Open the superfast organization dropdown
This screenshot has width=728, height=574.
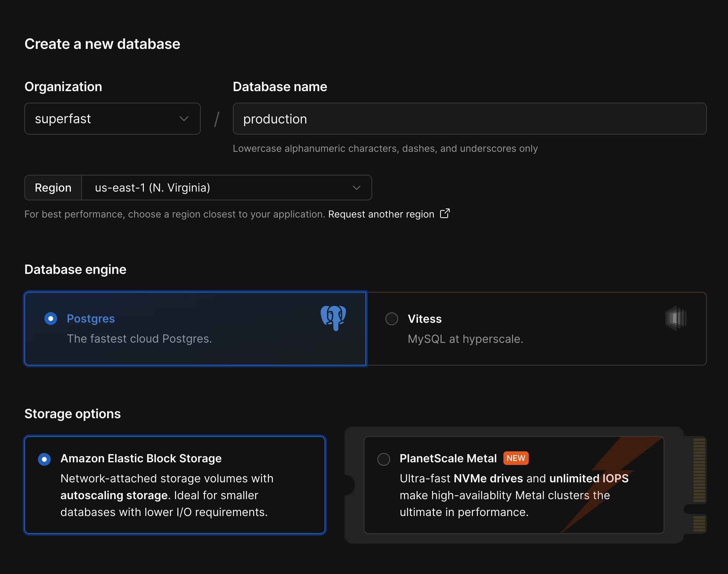click(112, 119)
